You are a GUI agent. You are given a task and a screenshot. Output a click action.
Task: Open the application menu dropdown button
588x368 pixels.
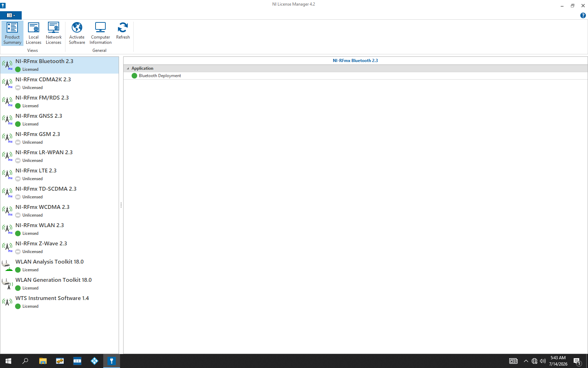click(x=11, y=15)
